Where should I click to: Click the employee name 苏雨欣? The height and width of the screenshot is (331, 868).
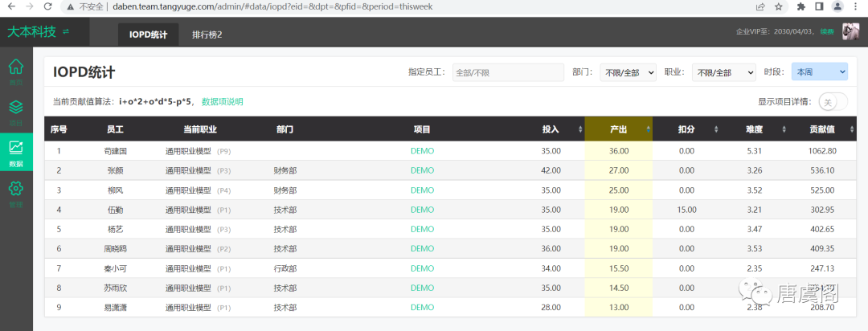115,288
